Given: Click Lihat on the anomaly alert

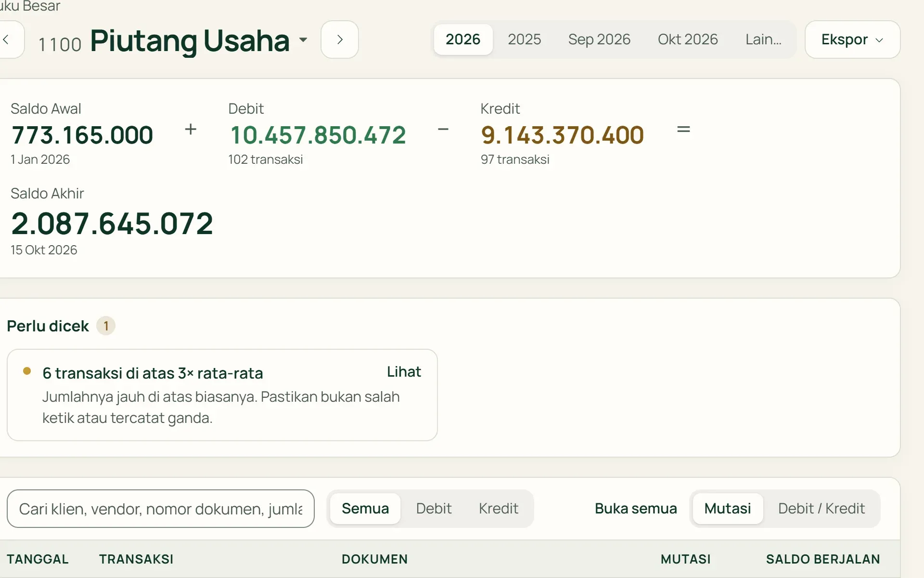Looking at the screenshot, I should tap(404, 372).
